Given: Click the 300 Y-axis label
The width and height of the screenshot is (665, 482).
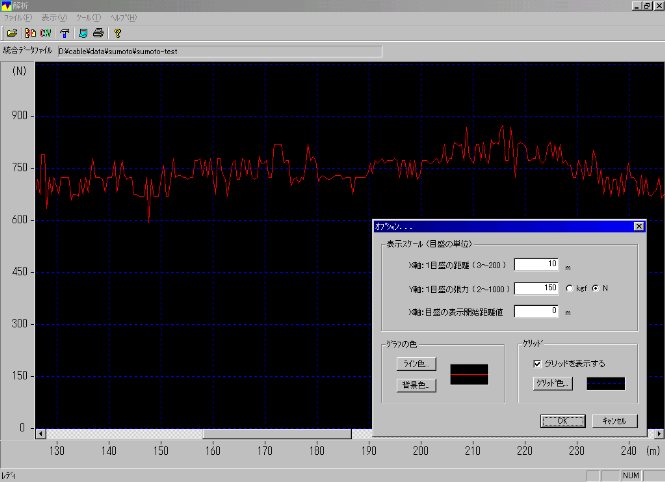Looking at the screenshot, I should point(20,323).
